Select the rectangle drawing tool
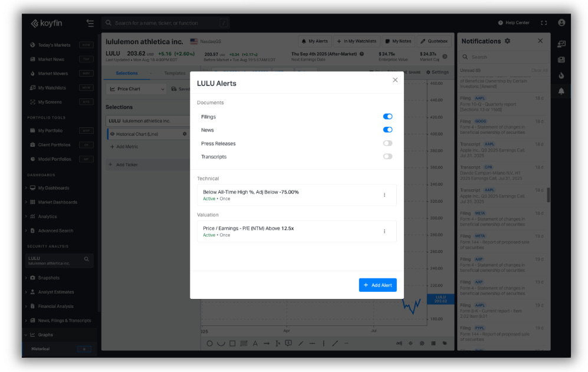588x372 pixels. [x=232, y=344]
